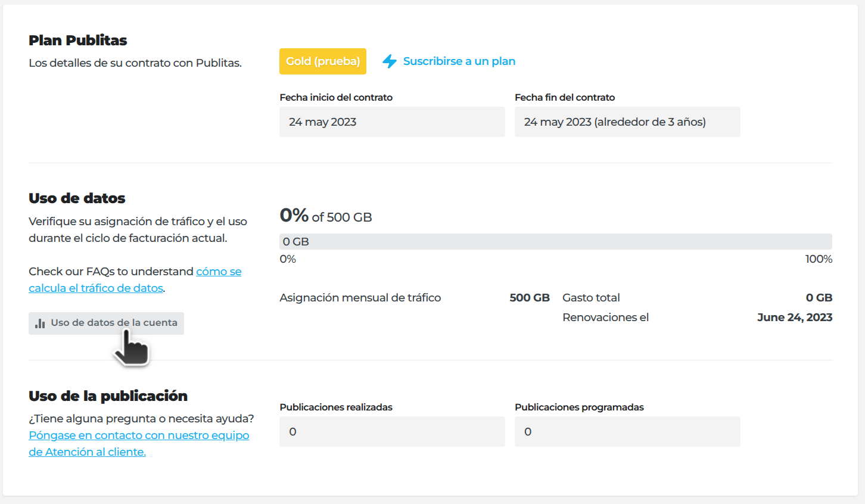Click the June 24, 2023 renewal date

(795, 318)
